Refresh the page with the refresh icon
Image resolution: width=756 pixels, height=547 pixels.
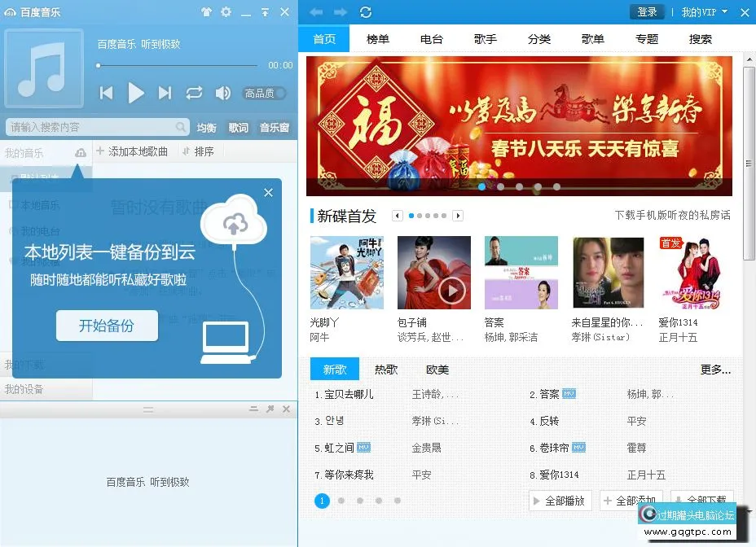pos(365,12)
